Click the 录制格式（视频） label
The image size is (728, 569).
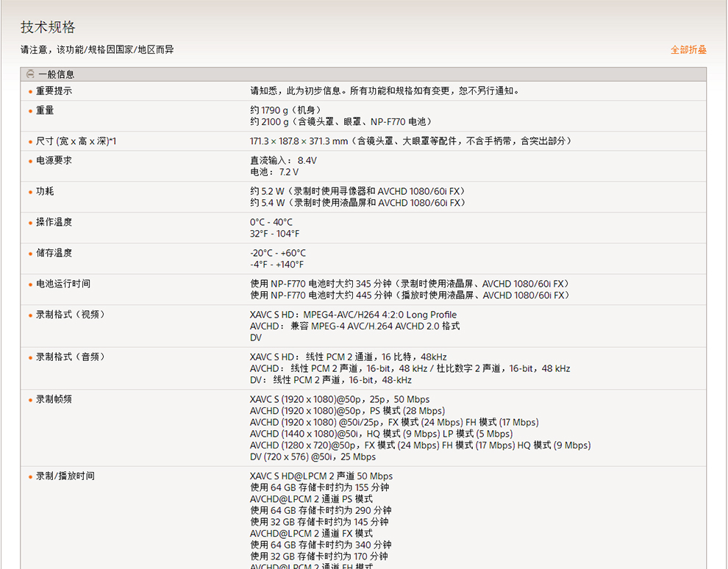point(71,315)
